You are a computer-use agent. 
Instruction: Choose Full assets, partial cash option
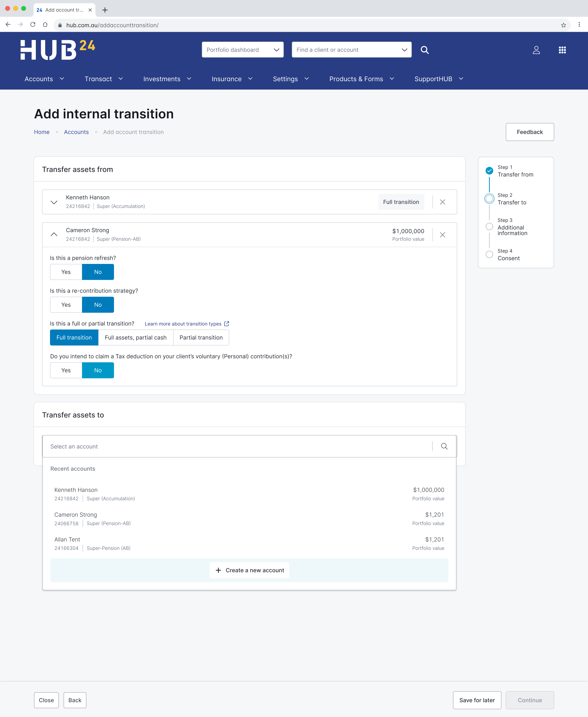pos(136,338)
